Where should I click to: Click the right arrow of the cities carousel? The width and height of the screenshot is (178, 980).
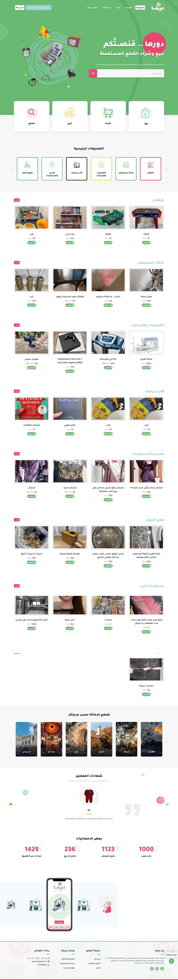[167, 739]
